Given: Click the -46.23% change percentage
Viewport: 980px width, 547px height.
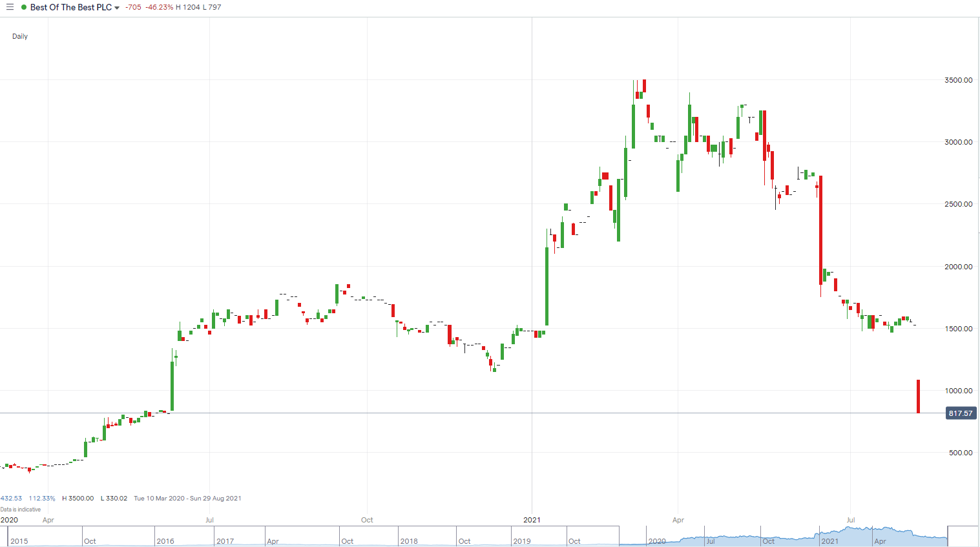Looking at the screenshot, I should 160,7.
